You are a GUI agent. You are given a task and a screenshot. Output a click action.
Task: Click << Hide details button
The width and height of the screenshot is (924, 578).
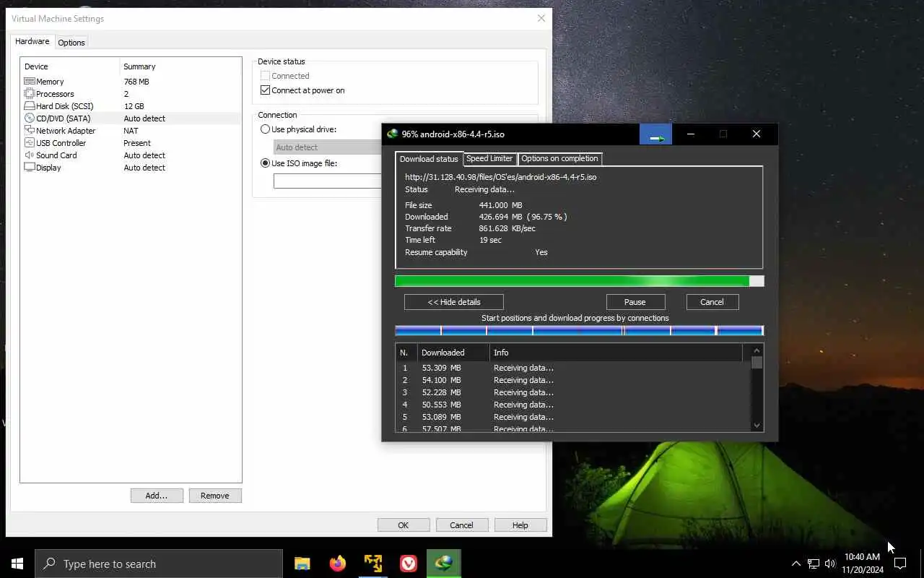[454, 302]
